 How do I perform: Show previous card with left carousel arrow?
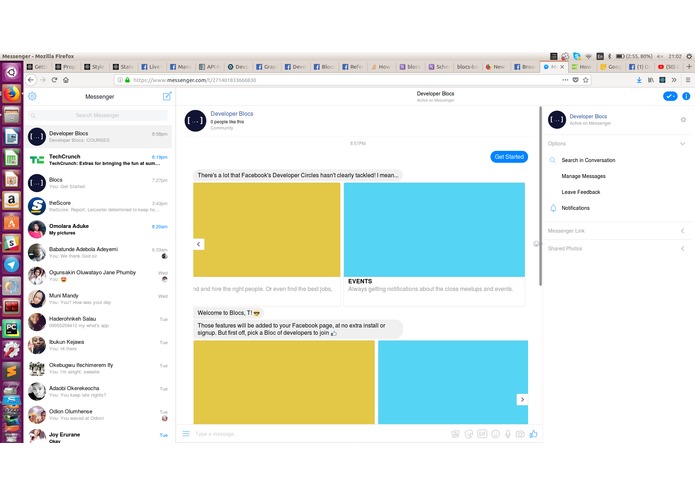tap(199, 244)
